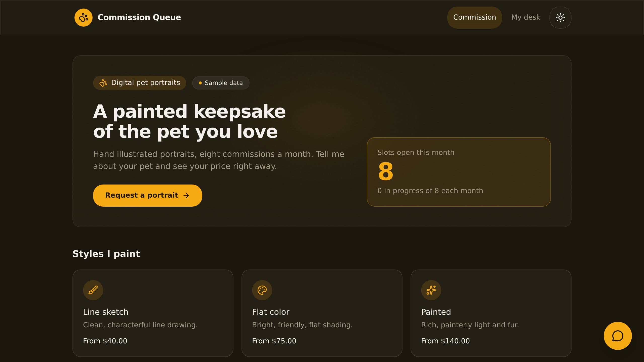644x362 pixels.
Task: Click the From $75.00 price
Action: 274,341
